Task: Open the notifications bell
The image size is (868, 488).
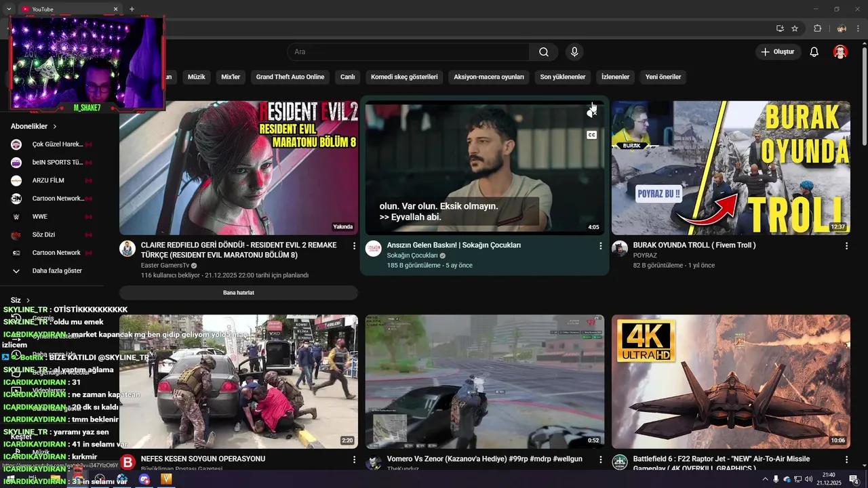Action: [814, 52]
